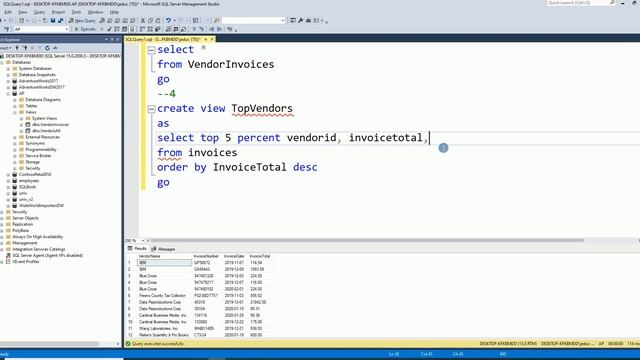Screen dimensions: 640x360
Task: Select the WideWorldImportersDW database
Action: 41,206
